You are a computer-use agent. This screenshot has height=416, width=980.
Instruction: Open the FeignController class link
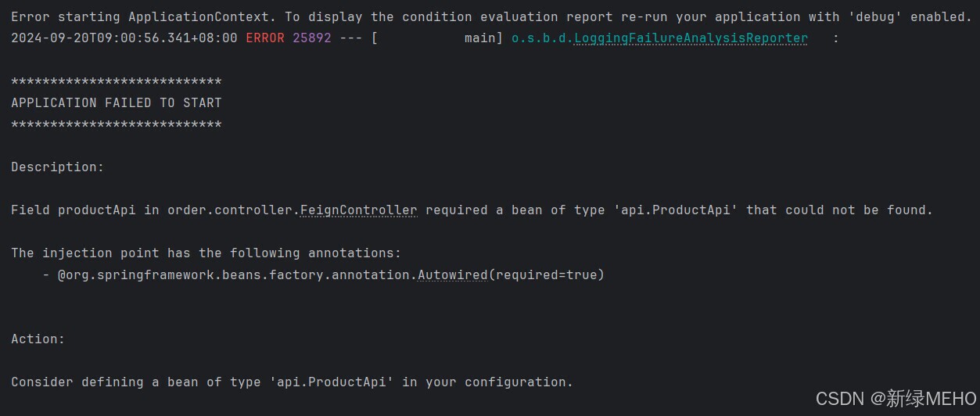(x=358, y=210)
